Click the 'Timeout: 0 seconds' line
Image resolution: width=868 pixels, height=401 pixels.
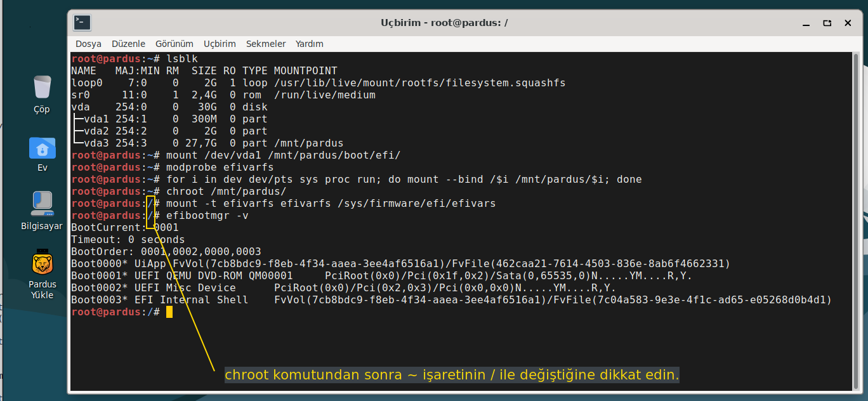pyautogui.click(x=128, y=239)
